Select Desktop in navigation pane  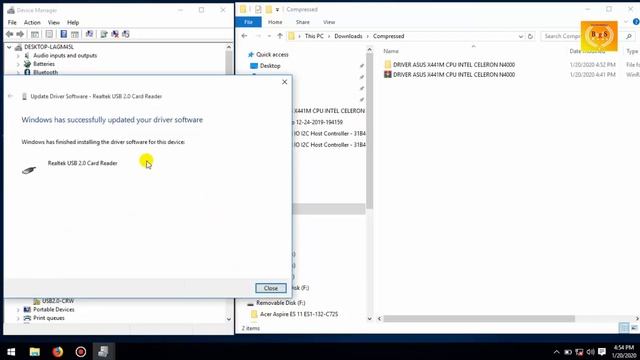(270, 66)
